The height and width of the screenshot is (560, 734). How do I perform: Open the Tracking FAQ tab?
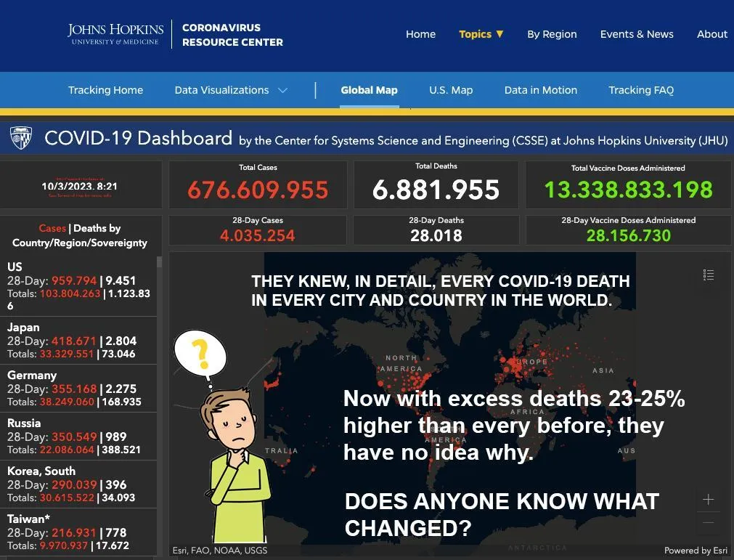[x=641, y=90]
